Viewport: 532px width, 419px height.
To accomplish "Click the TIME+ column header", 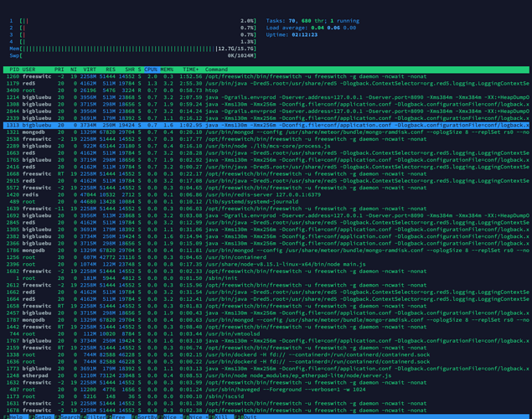I will (191, 70).
